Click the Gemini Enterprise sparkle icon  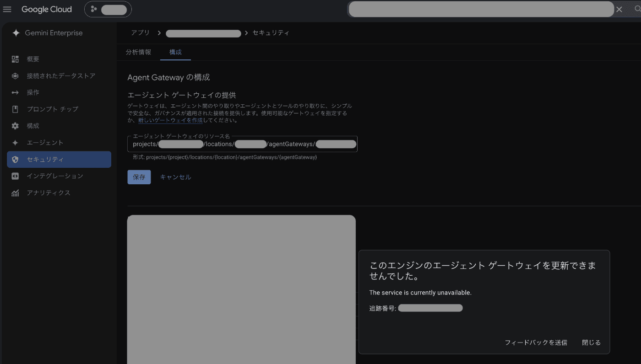[16, 33]
